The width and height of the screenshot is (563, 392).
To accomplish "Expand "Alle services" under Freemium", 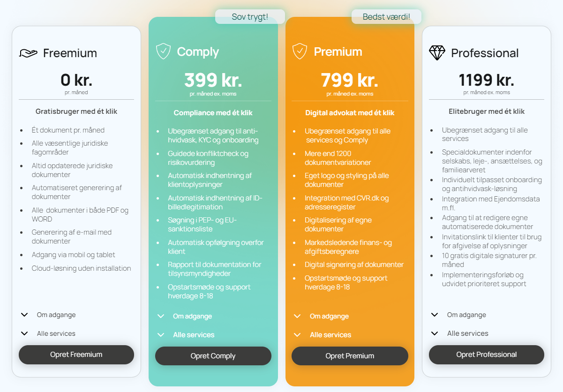I will tap(57, 333).
